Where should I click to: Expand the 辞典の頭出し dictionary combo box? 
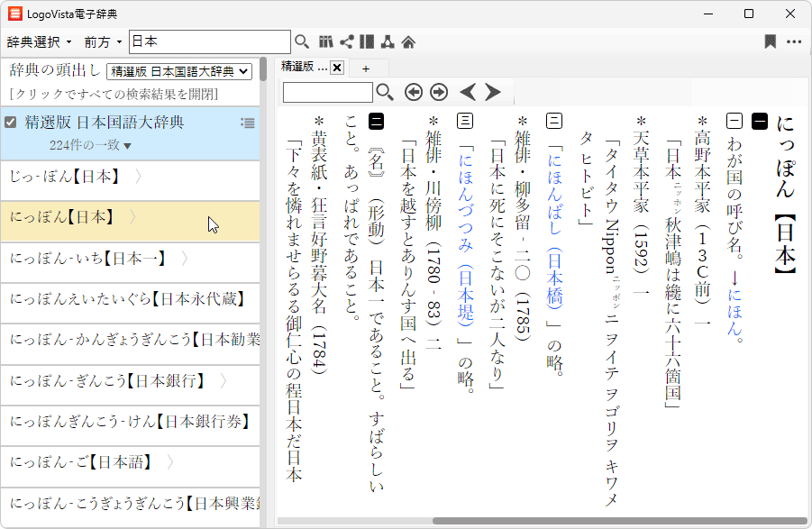[179, 71]
